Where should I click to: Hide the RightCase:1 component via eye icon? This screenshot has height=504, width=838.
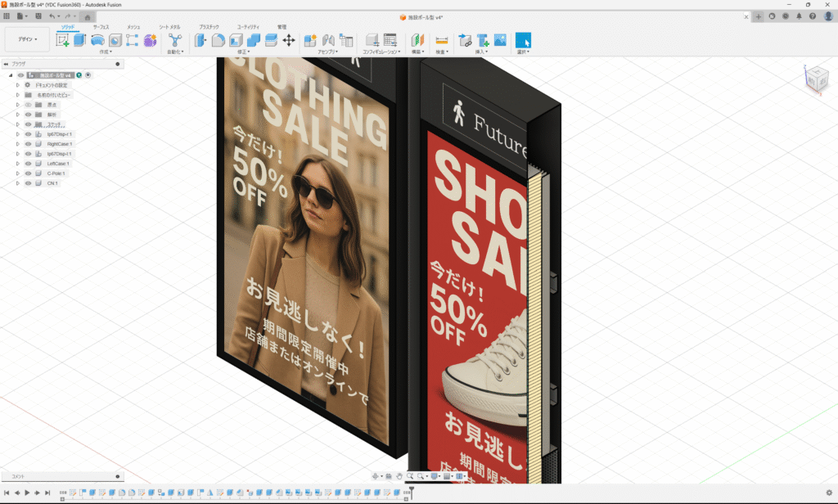pyautogui.click(x=28, y=144)
